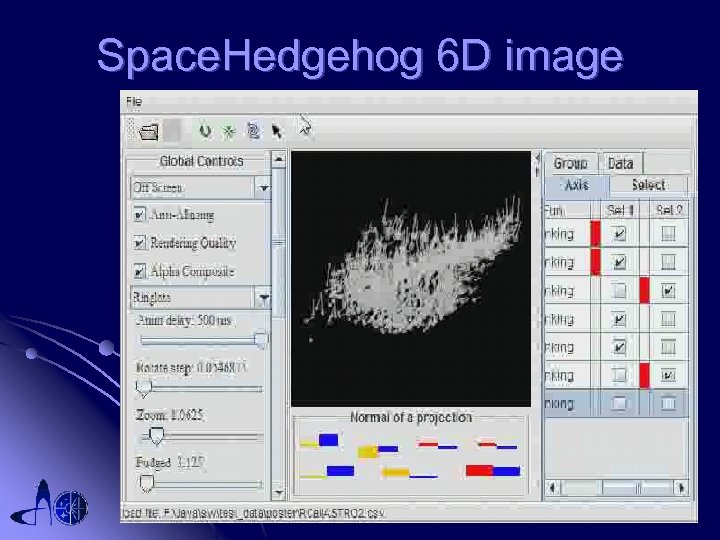Collapse right panel using split-pane arrow

coord(537,158)
